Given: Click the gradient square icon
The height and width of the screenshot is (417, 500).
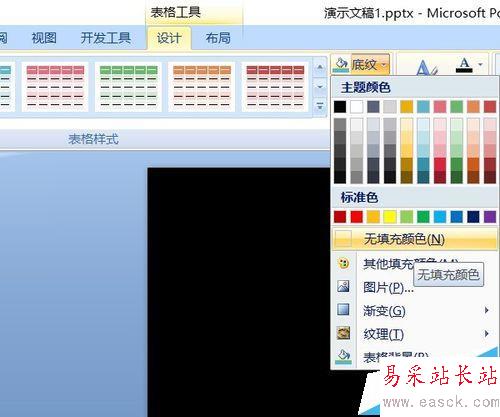Looking at the screenshot, I should pos(343,309).
